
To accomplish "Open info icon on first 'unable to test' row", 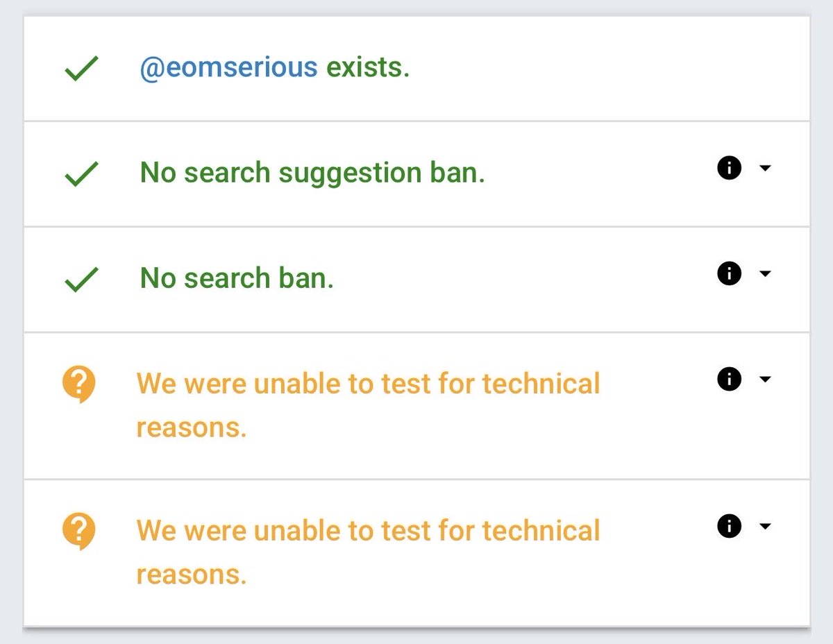I will (729, 379).
